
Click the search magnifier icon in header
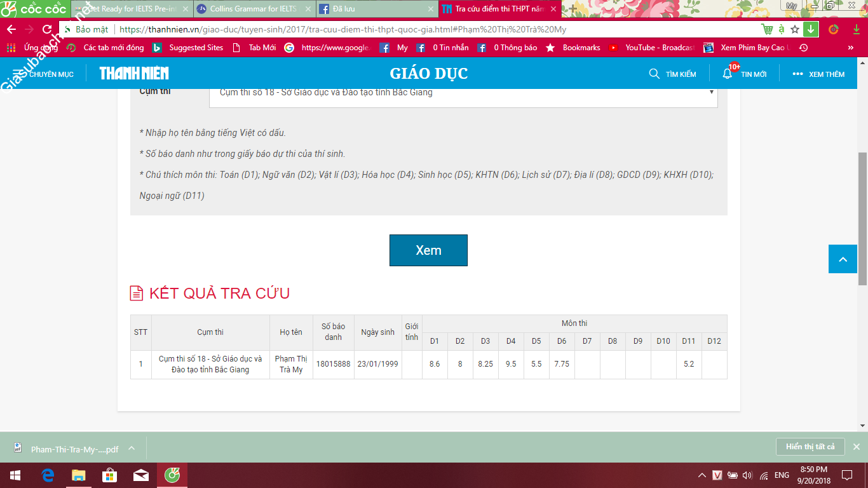click(654, 74)
